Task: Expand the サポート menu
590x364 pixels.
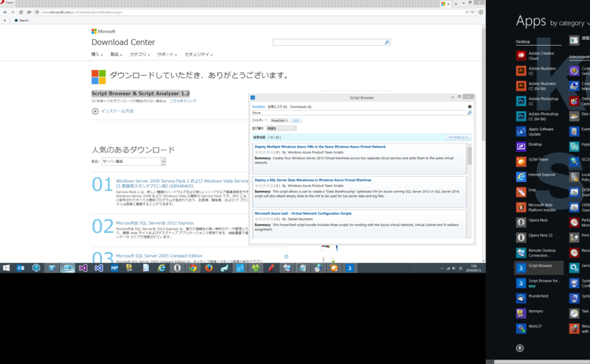Action: pyautogui.click(x=167, y=55)
